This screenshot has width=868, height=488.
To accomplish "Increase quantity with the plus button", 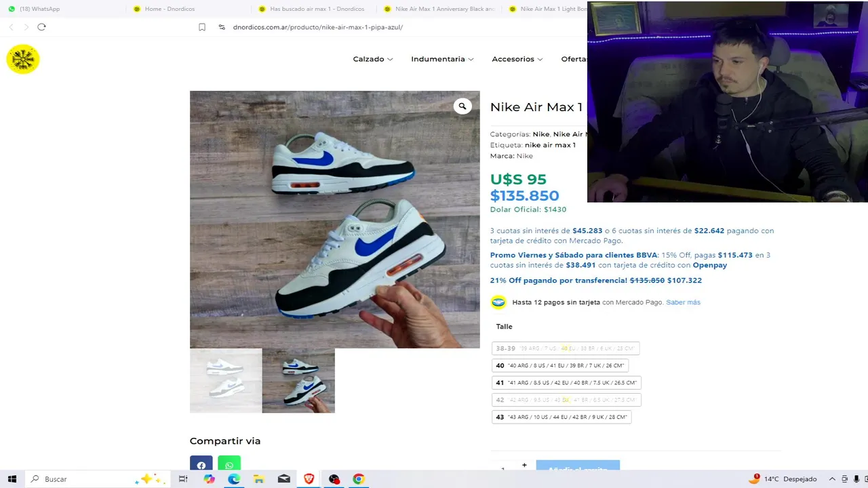I will pos(524,465).
